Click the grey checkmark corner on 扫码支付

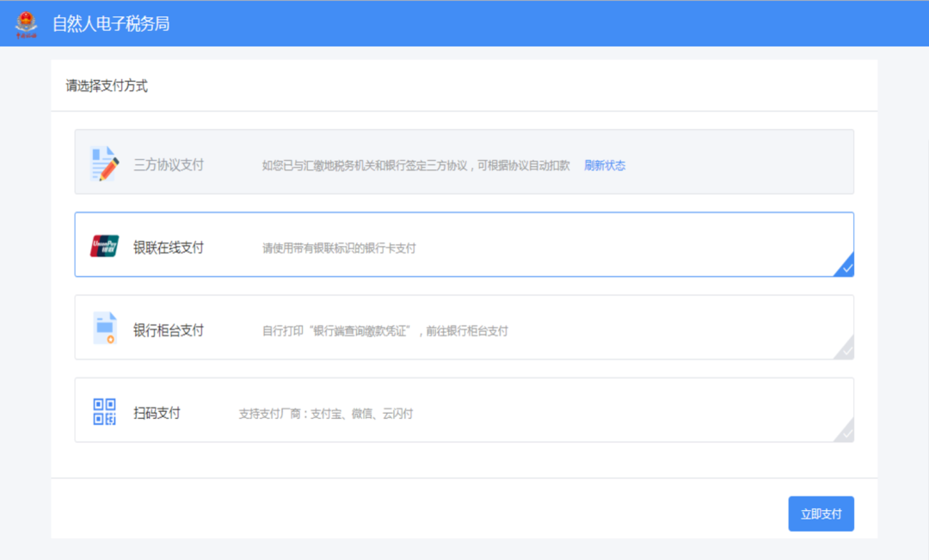(846, 432)
